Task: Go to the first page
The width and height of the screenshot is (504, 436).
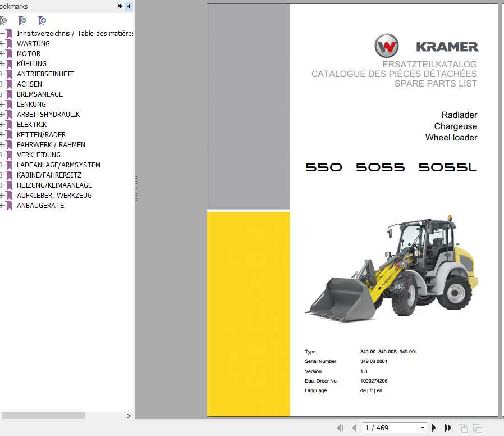Action: coord(340,428)
